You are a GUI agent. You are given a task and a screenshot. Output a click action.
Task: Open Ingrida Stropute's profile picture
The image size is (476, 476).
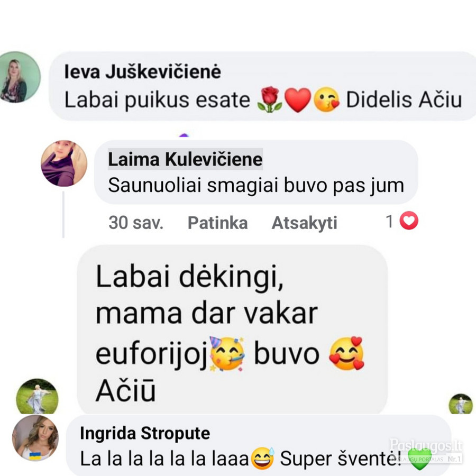(x=35, y=438)
